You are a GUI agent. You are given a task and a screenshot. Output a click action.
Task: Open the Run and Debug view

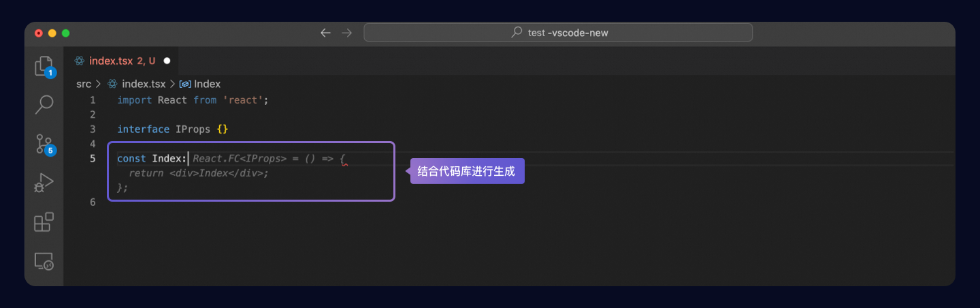[44, 183]
